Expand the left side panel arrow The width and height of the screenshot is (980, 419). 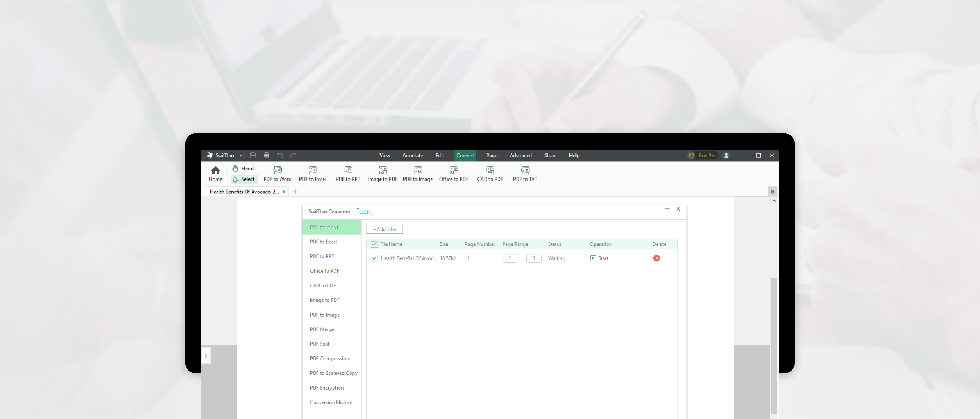pos(206,356)
